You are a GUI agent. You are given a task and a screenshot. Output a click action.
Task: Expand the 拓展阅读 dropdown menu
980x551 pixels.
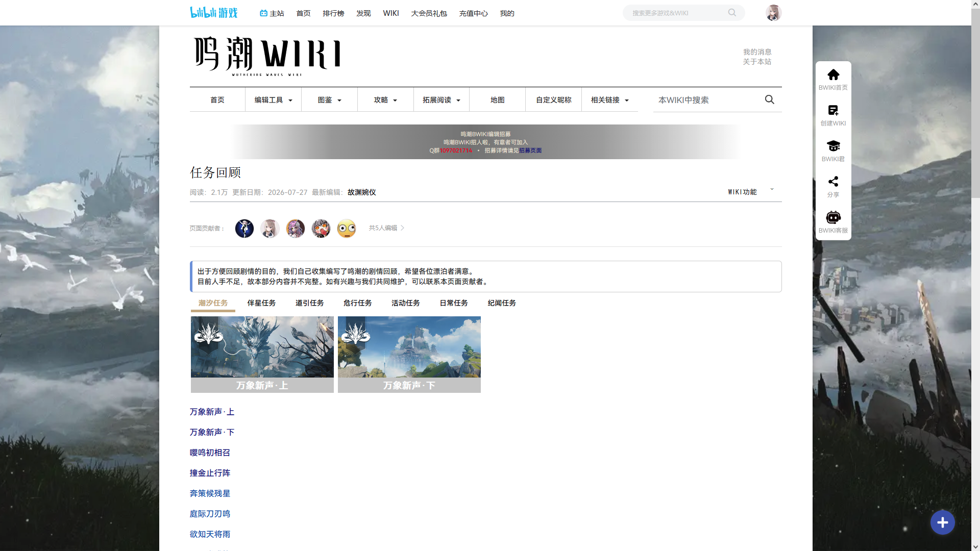click(x=442, y=100)
